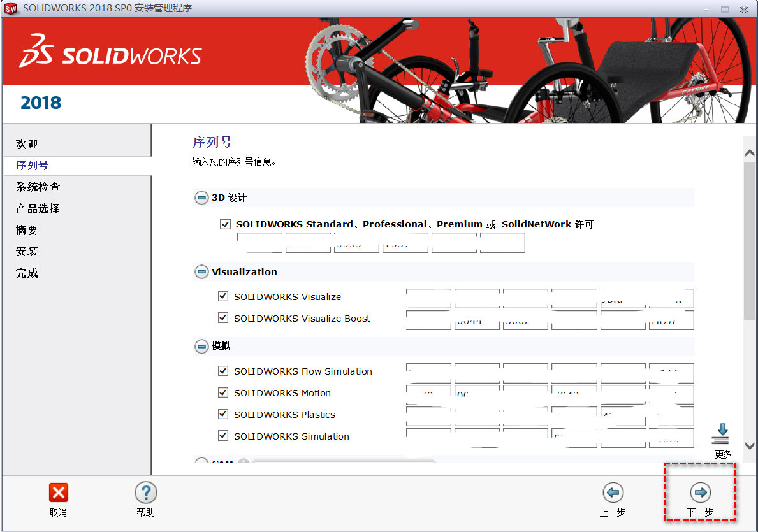Click first serial field of Flow Simulation row

point(428,373)
